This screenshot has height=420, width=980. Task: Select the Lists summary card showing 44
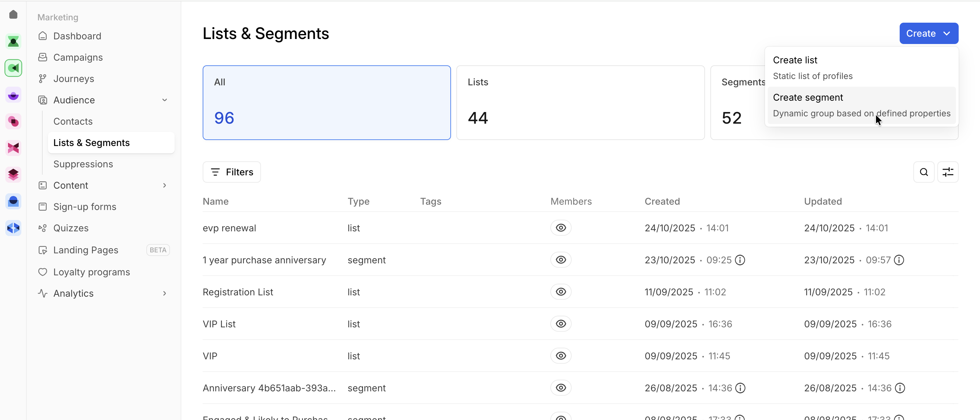[x=580, y=102]
